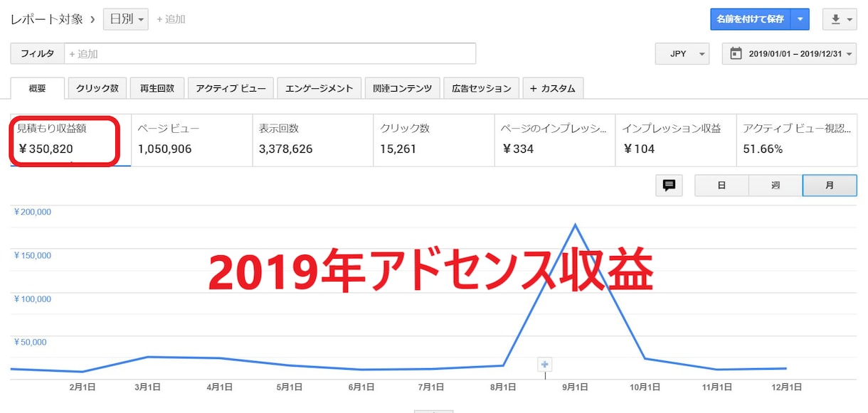
Task: Click the 11月1日 axis label
Action: pyautogui.click(x=716, y=387)
